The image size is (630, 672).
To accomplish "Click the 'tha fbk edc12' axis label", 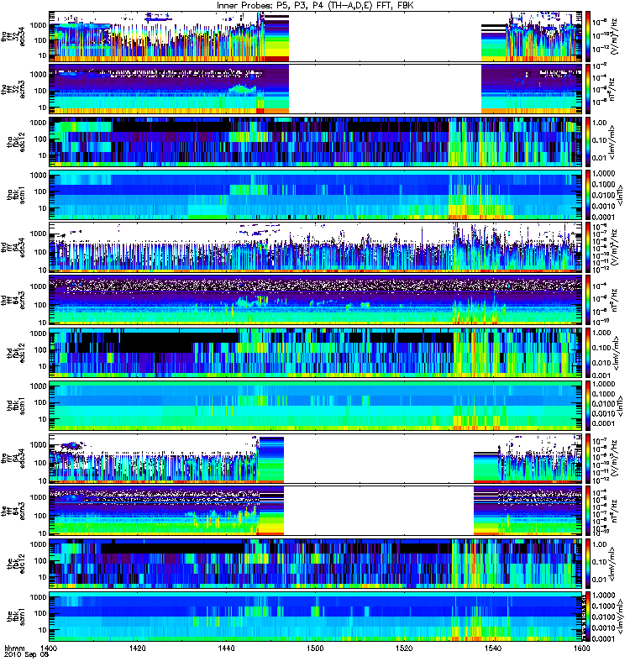I will click(16, 142).
